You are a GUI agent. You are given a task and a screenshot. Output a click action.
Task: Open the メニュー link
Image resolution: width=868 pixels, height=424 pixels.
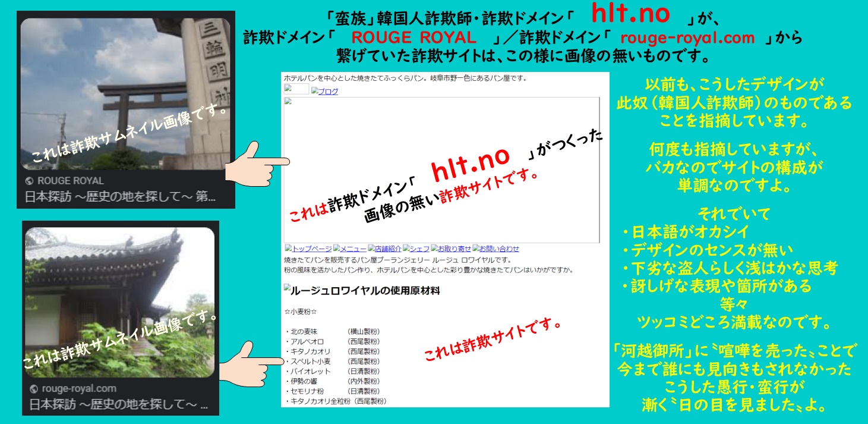pos(353,249)
